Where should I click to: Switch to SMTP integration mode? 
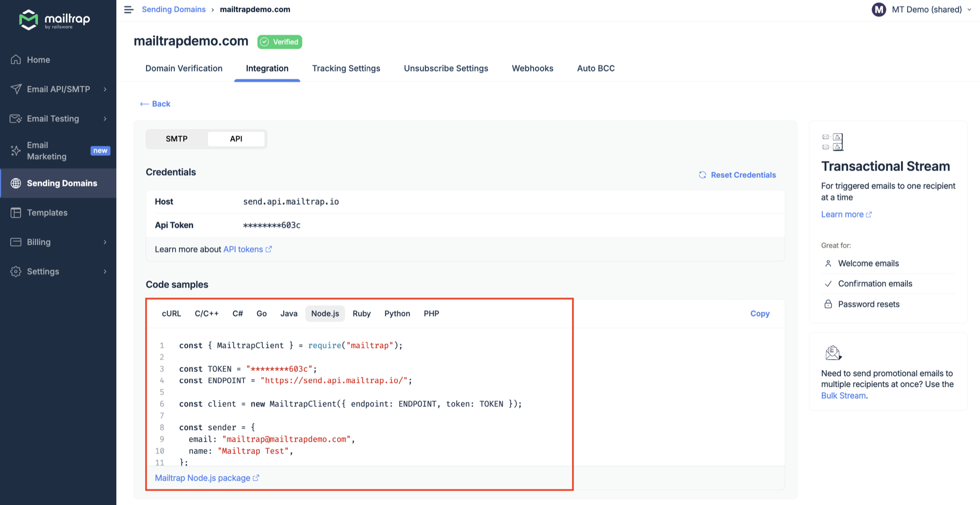(176, 139)
